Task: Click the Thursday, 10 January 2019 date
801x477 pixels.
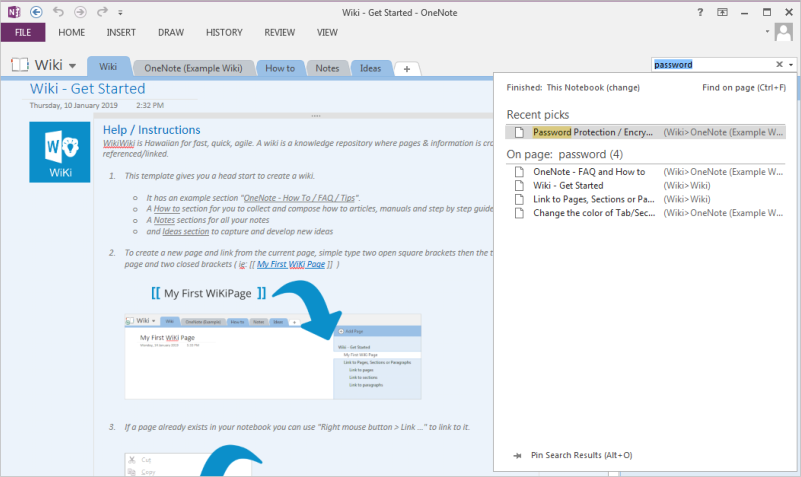Action: [x=74, y=105]
